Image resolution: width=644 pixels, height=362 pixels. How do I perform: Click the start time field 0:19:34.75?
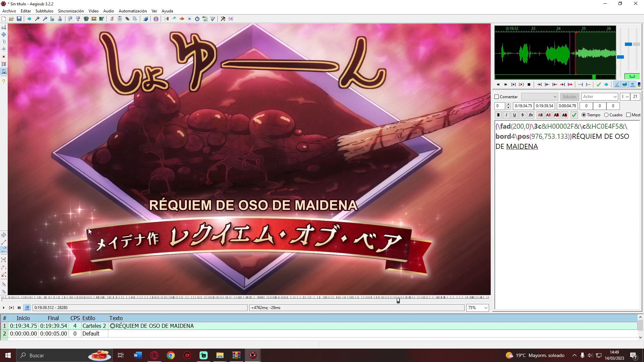[x=523, y=106]
